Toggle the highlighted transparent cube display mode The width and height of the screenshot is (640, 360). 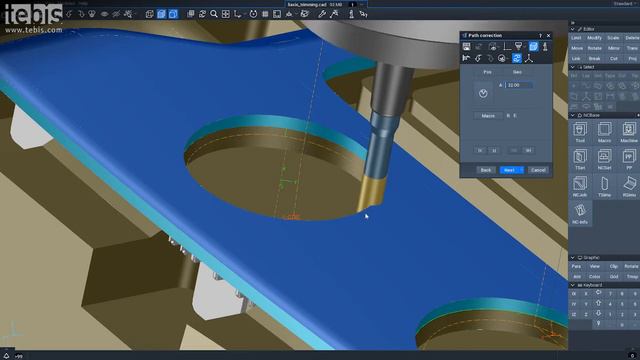[173, 14]
